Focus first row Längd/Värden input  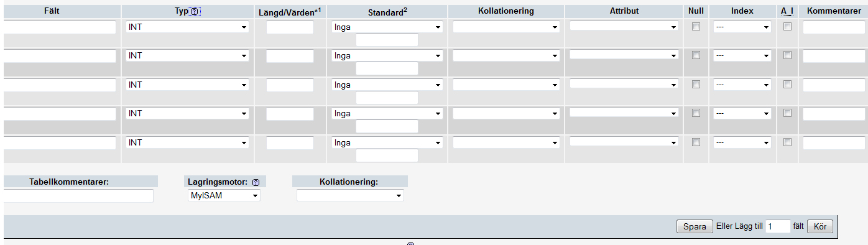pyautogui.click(x=290, y=27)
